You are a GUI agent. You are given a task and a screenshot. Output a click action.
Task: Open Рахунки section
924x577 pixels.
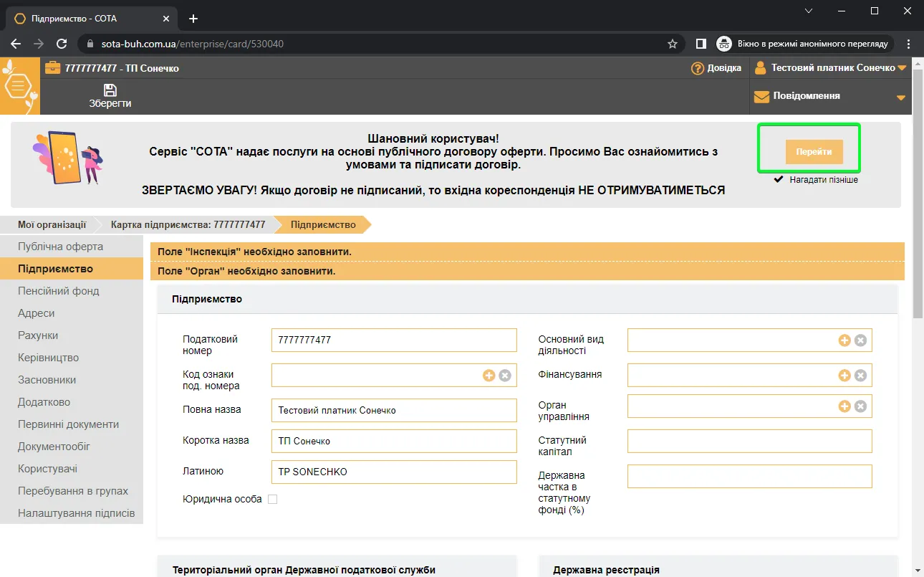pos(72,335)
